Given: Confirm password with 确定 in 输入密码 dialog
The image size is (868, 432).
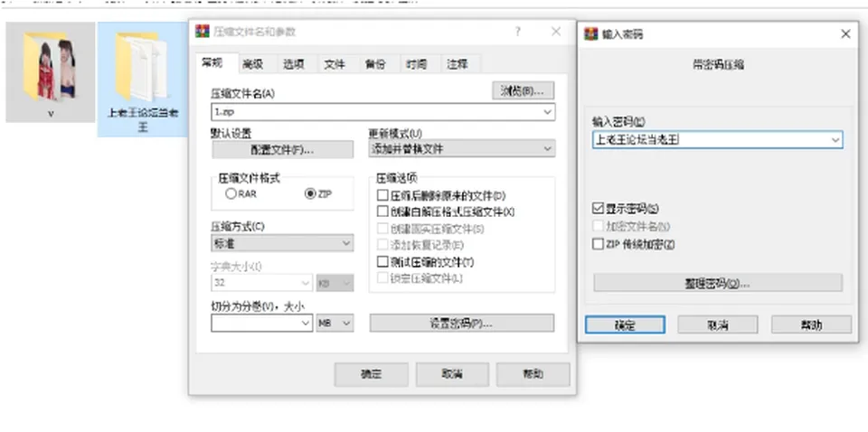Looking at the screenshot, I should 625,324.
